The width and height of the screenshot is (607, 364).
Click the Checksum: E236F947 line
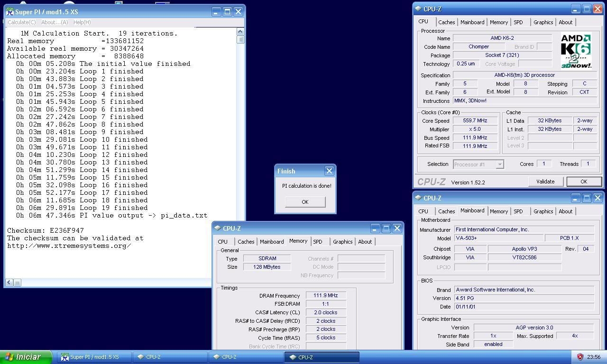point(46,231)
